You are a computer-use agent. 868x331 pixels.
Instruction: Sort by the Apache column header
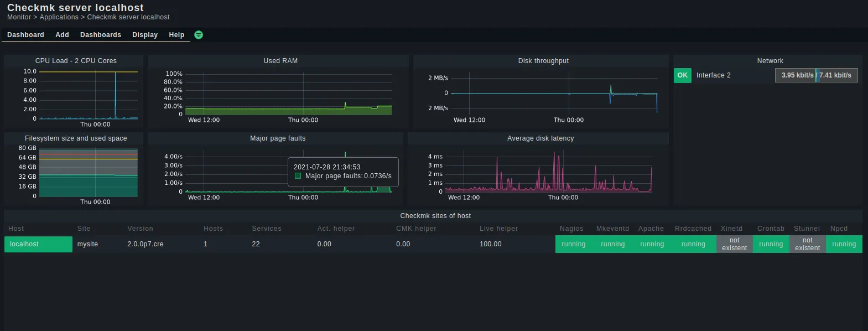pyautogui.click(x=651, y=229)
